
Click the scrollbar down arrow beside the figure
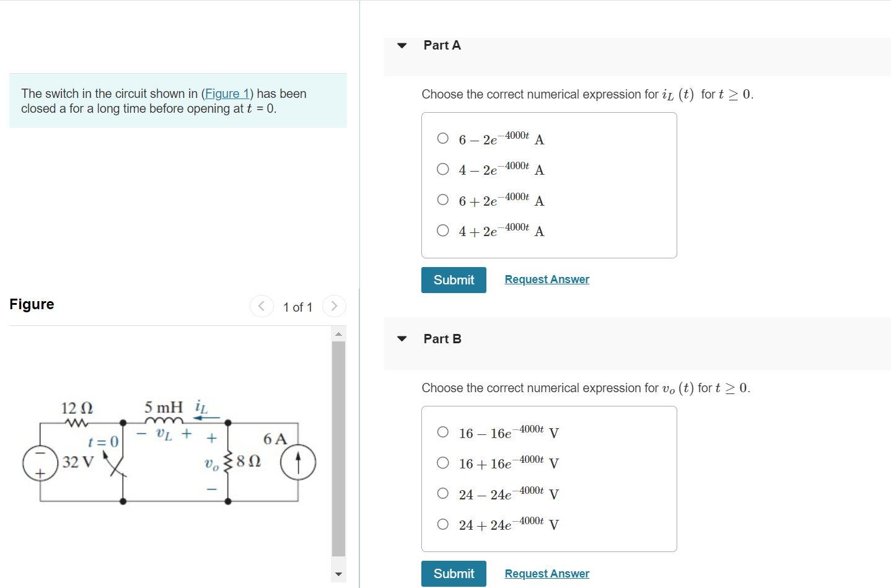click(x=338, y=574)
